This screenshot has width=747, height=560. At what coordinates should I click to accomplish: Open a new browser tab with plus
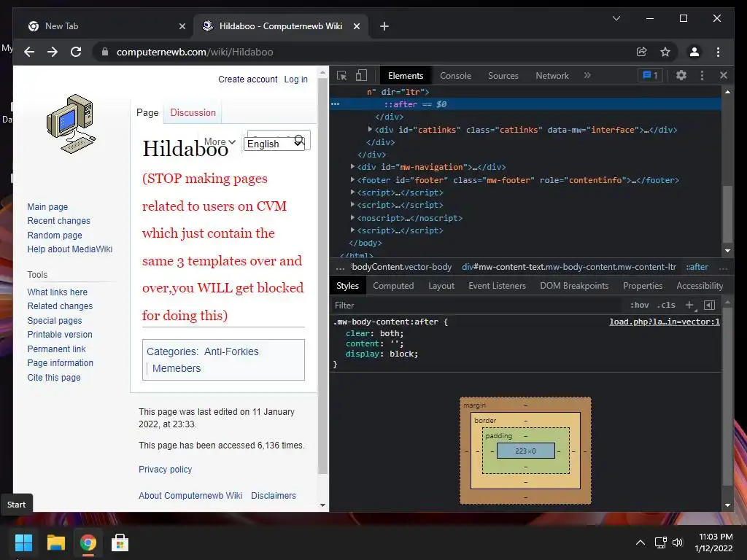click(x=384, y=26)
